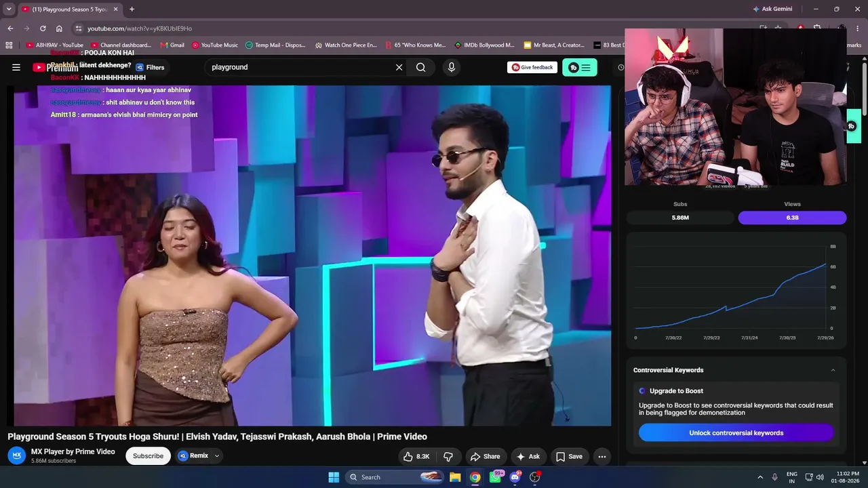Go to YouTube Premium home logo
The height and width of the screenshot is (488, 868).
tap(56, 67)
